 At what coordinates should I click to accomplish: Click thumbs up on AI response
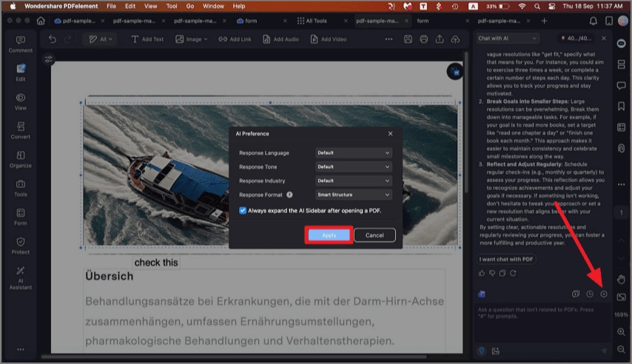point(482,273)
